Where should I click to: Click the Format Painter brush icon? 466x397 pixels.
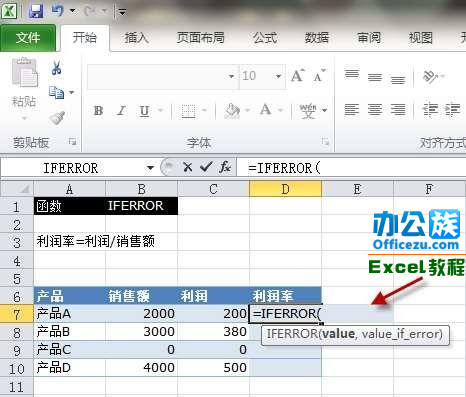(57, 117)
